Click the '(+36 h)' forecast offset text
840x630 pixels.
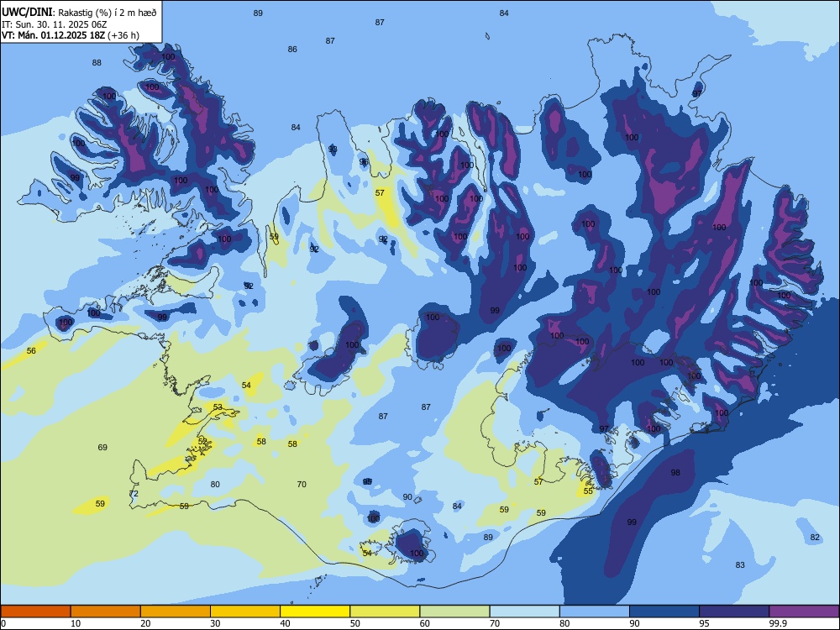click(x=123, y=35)
